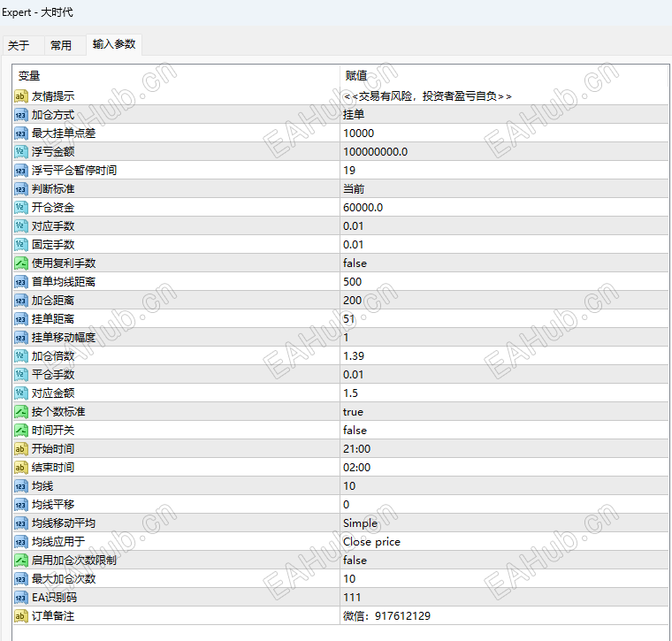672x641 pixels.
Task: Select the 加仓倍数 value 1.39
Action: click(354, 356)
